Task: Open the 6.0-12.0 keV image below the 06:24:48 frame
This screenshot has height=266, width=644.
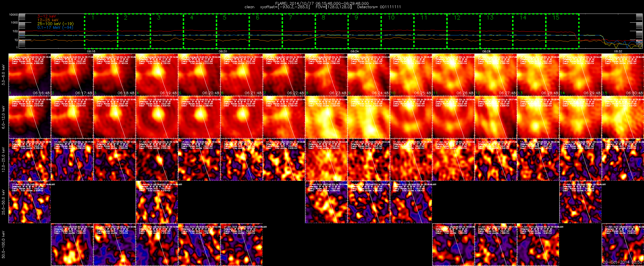Action: click(369, 117)
